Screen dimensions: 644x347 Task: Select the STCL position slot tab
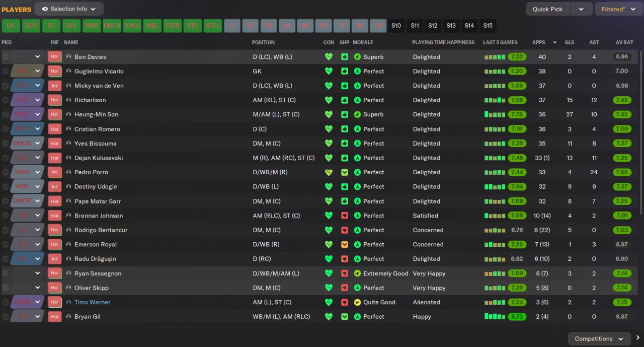(x=212, y=26)
